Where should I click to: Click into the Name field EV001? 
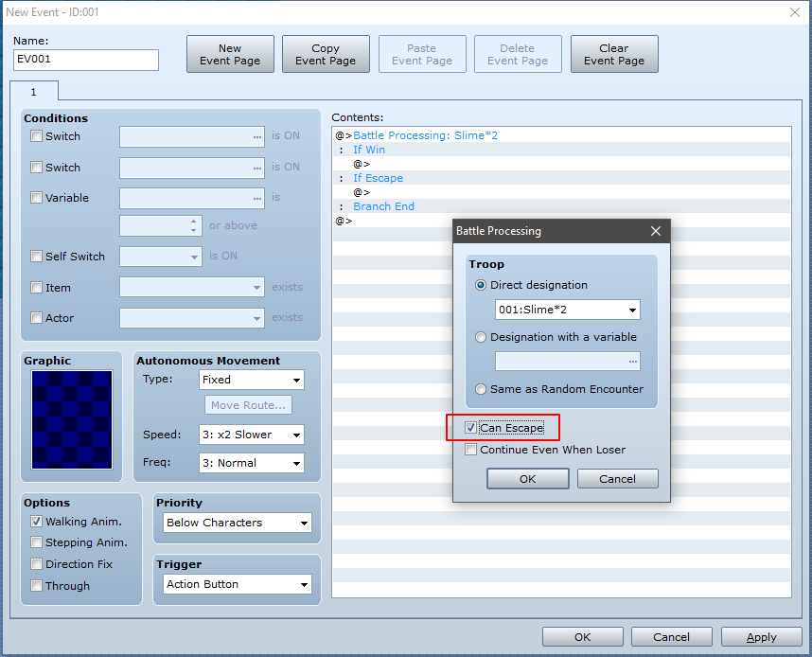point(86,60)
